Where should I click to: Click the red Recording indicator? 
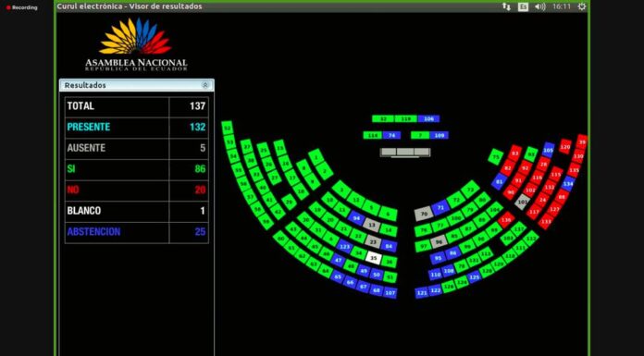[x=21, y=7]
